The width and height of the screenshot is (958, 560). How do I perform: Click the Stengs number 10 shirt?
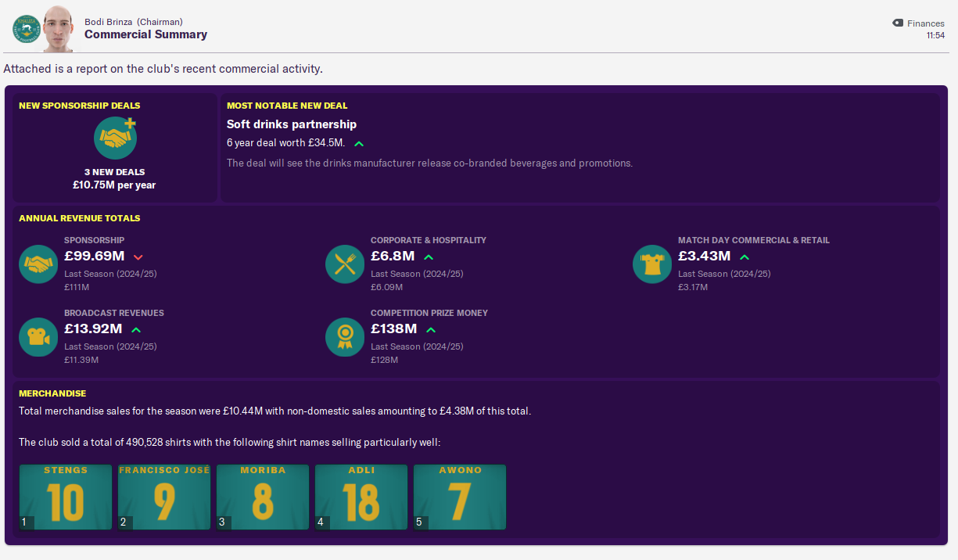point(66,497)
